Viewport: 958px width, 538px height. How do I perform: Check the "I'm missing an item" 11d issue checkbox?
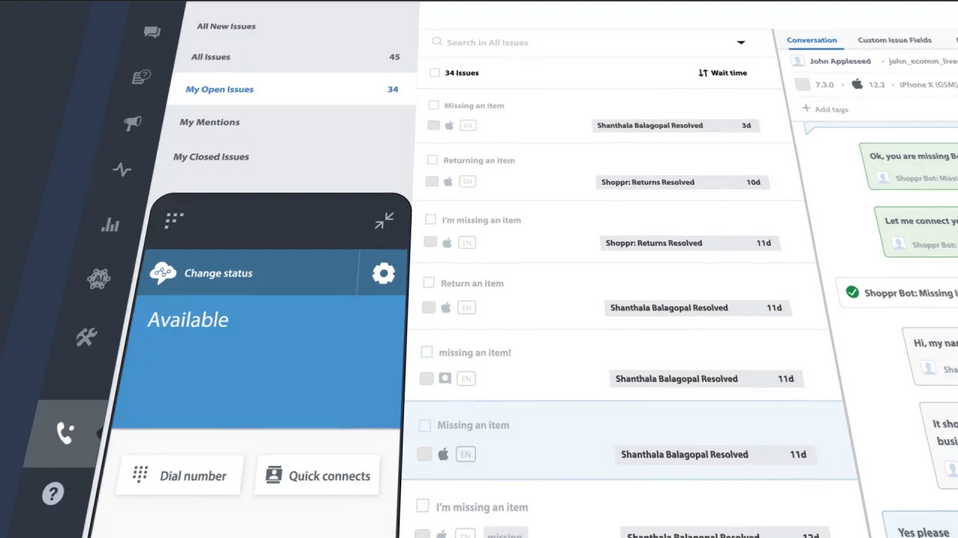431,219
